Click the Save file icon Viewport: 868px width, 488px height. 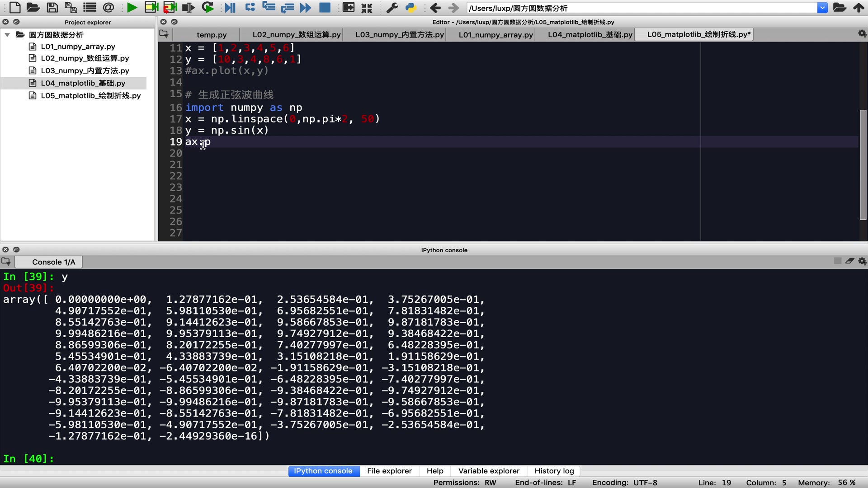pyautogui.click(x=52, y=8)
